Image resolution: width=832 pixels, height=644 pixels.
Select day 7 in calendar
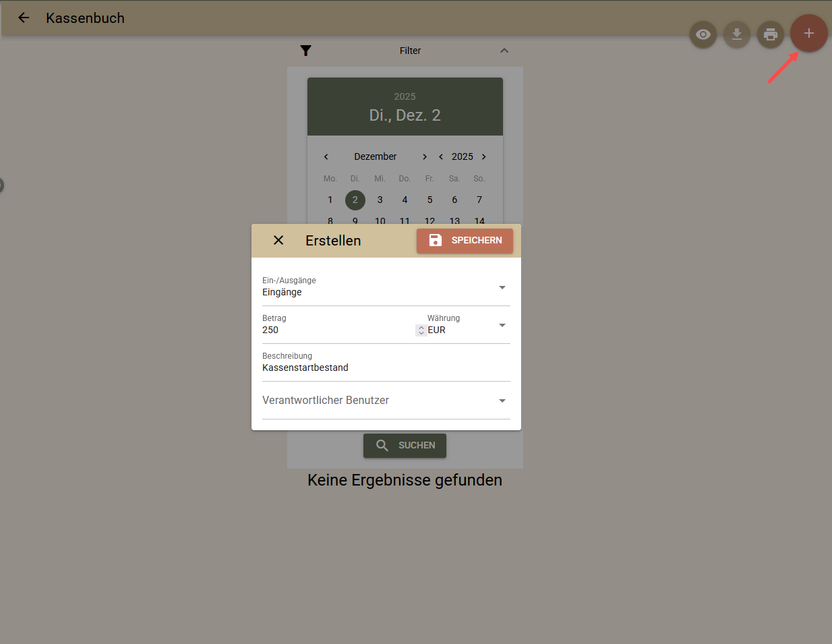tap(479, 200)
